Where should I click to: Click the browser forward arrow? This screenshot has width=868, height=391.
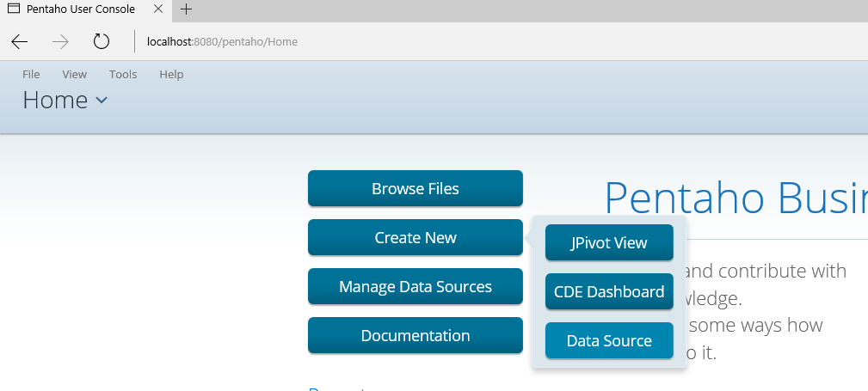60,41
